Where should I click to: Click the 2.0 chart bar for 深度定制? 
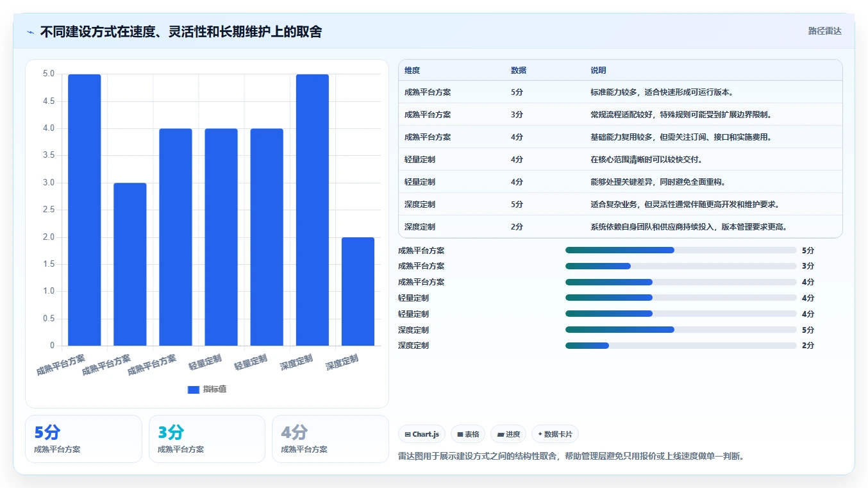[x=358, y=292]
